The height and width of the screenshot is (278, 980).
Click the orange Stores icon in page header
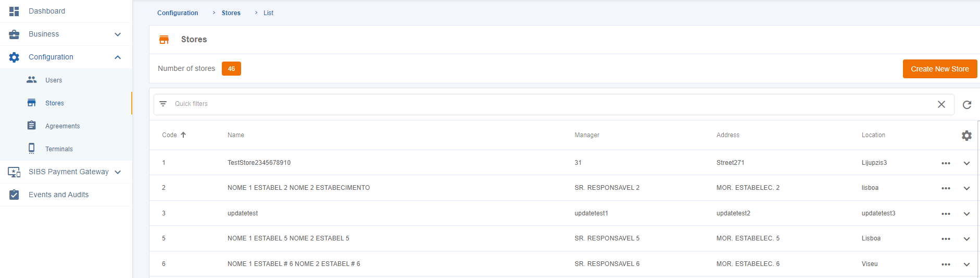coord(164,40)
